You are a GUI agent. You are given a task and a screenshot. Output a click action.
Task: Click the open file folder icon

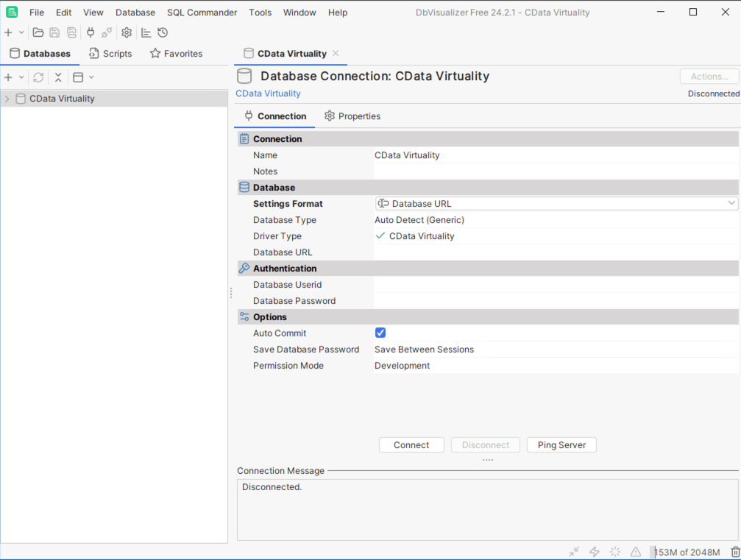(38, 32)
